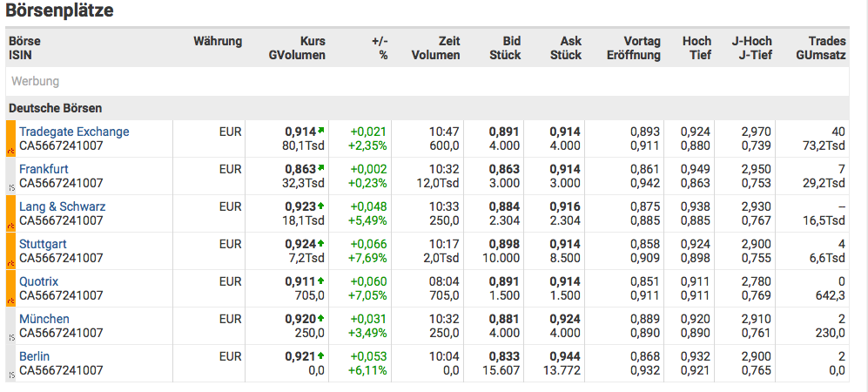Click the Kurs column header
The height and width of the screenshot is (392, 868).
point(312,41)
